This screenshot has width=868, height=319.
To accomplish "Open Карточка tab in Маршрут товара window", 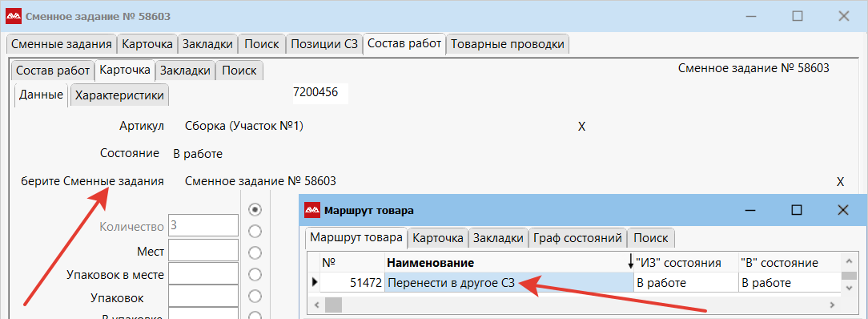I will pos(438,238).
